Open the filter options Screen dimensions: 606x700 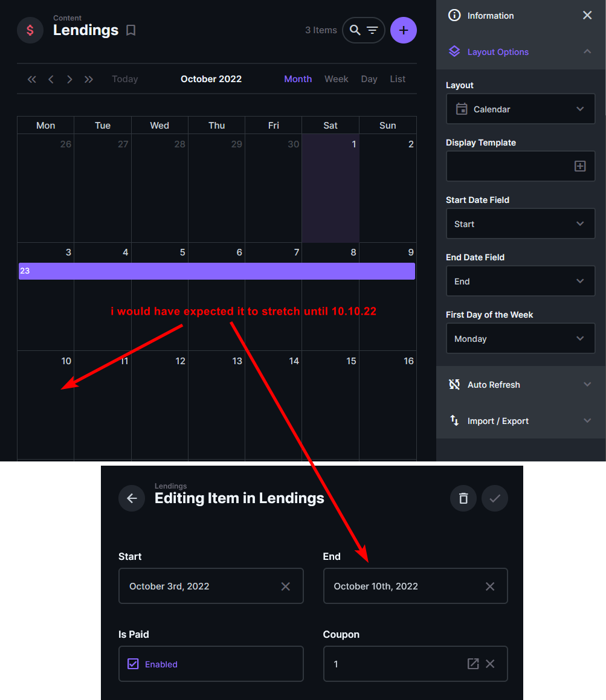(372, 30)
